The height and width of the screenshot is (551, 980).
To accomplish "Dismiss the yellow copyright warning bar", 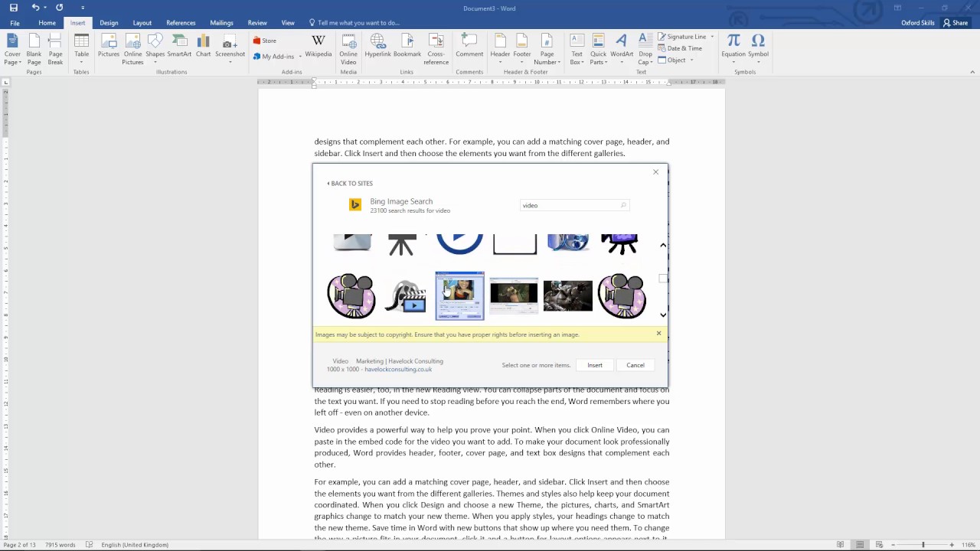I will coord(658,334).
